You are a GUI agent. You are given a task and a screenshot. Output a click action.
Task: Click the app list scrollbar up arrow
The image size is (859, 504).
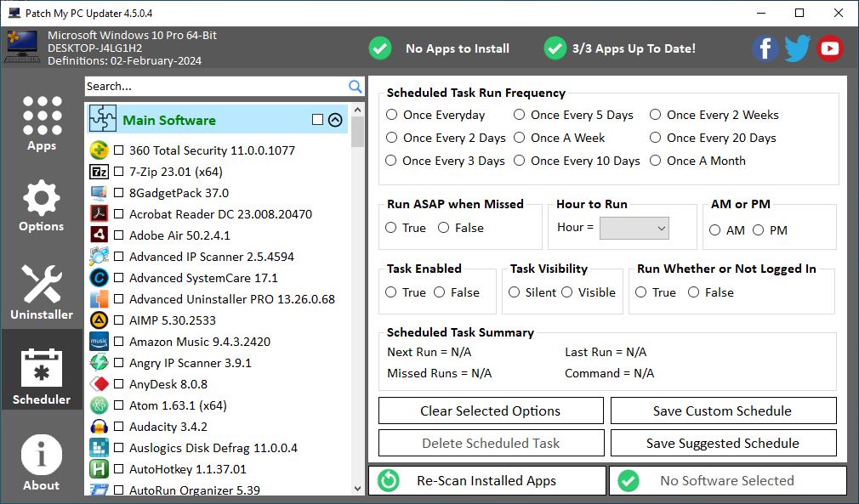point(358,110)
